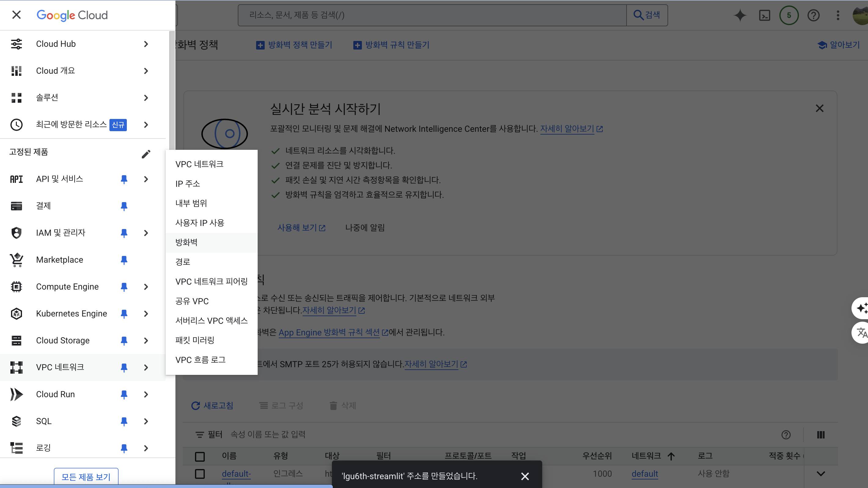This screenshot has height=488, width=868.
Task: Click 방화벽 규칙 만들기 button
Action: (x=391, y=45)
